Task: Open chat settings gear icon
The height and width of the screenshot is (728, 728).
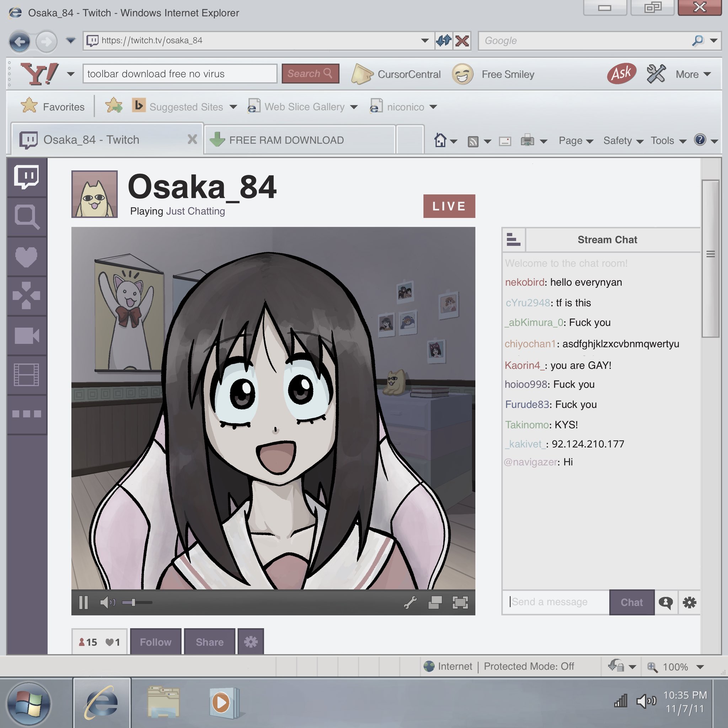Action: coord(689,602)
